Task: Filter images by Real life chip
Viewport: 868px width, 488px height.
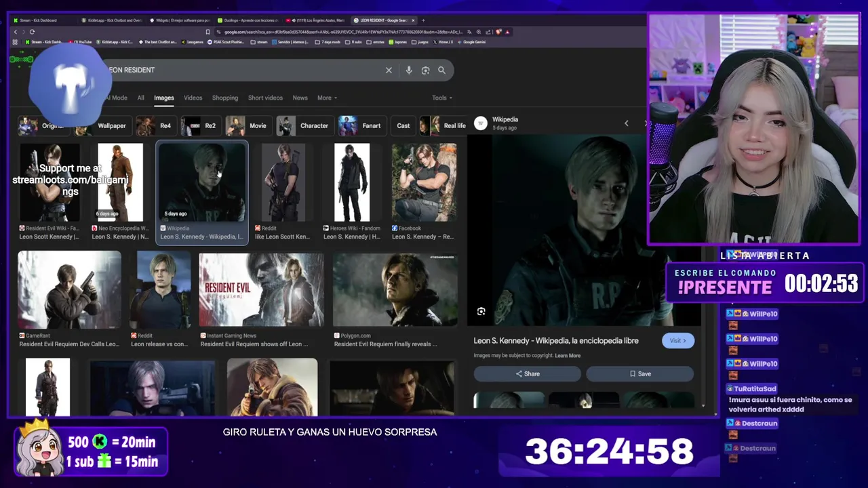Action: point(444,125)
